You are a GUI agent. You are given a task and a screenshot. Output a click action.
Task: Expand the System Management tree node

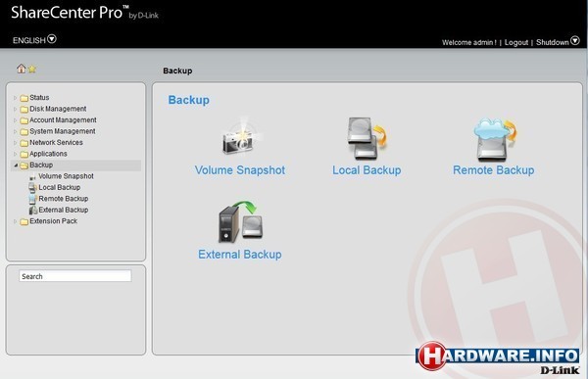(x=16, y=131)
